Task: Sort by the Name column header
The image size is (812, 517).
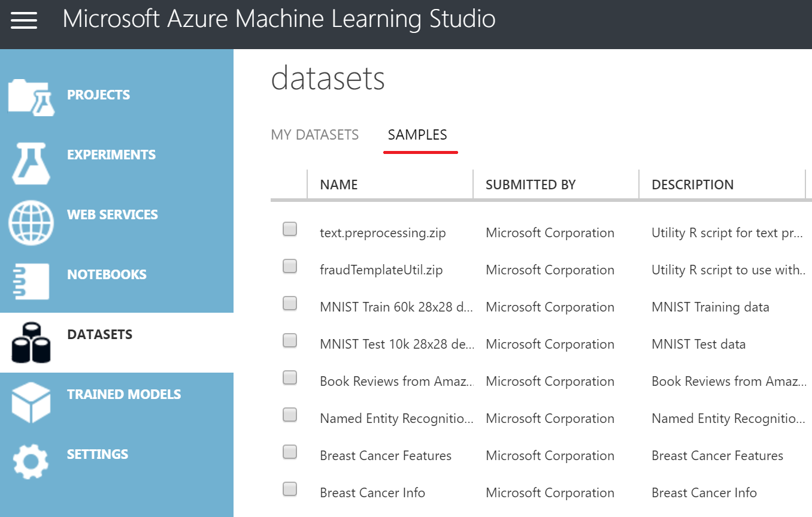Action: tap(339, 185)
